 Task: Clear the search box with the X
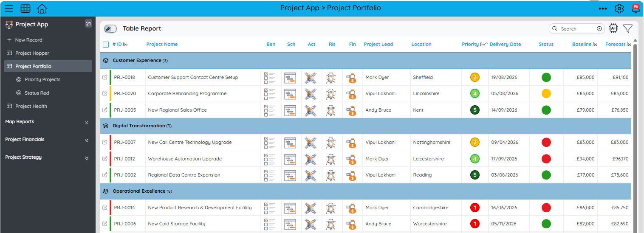599,29
